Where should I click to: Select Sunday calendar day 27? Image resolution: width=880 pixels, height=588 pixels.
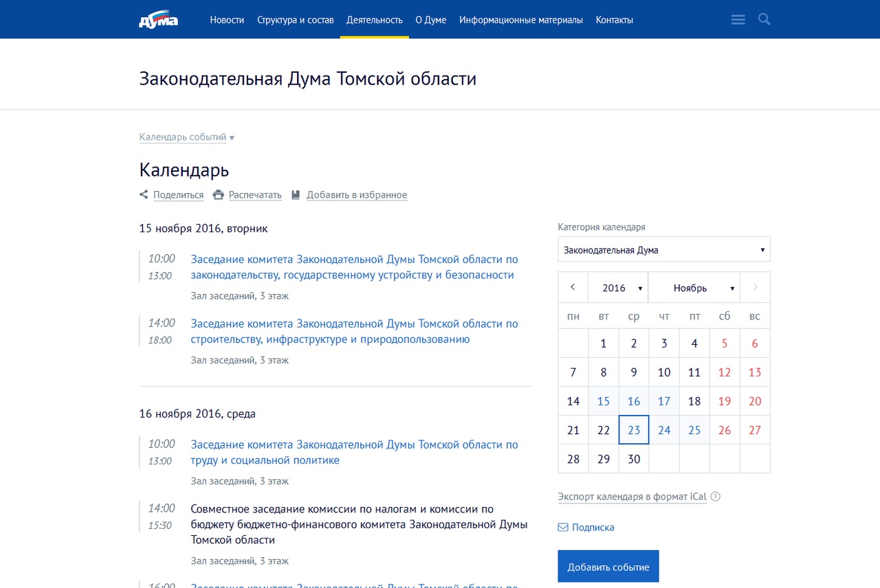pos(755,430)
